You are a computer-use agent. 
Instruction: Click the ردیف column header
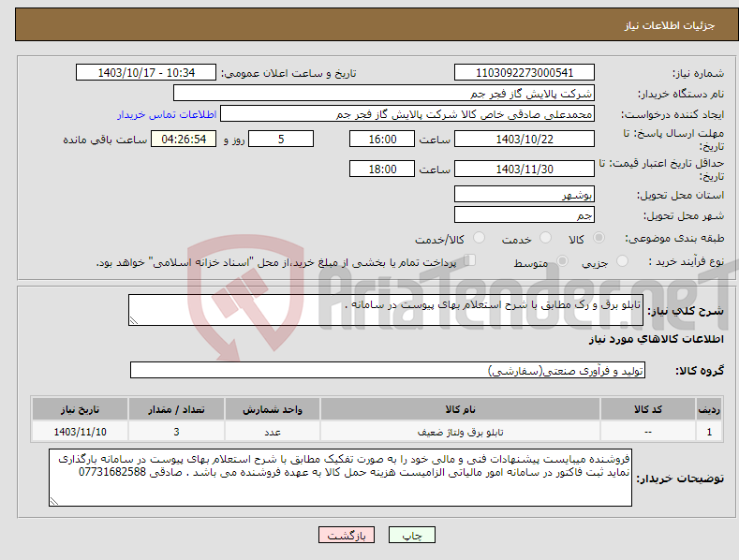coord(709,409)
